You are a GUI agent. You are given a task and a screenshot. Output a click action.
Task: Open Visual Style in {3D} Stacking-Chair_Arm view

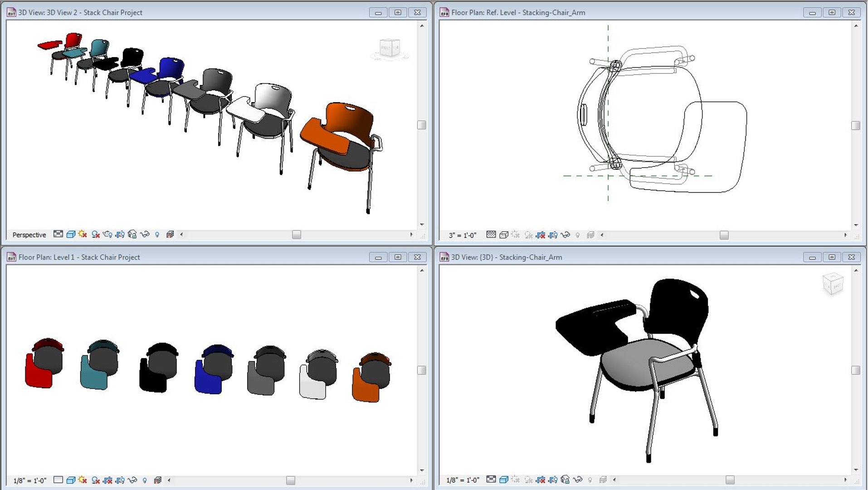(x=504, y=479)
